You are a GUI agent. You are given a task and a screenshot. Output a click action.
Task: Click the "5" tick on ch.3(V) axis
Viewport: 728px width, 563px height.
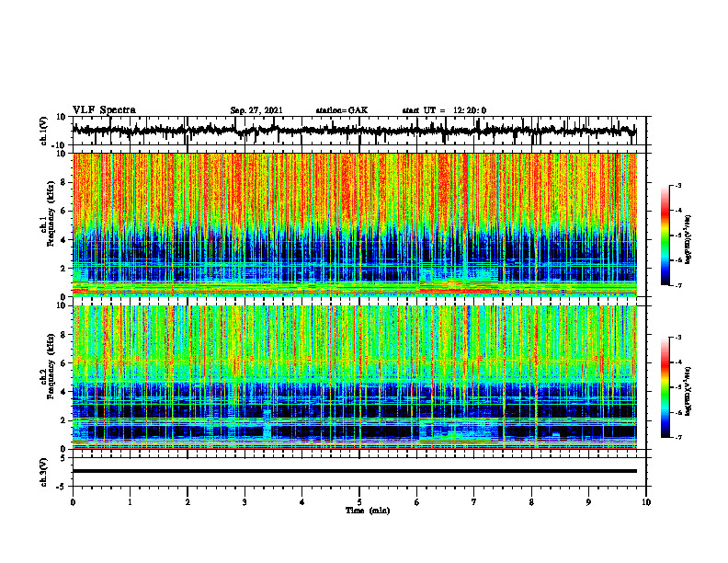tap(64, 457)
